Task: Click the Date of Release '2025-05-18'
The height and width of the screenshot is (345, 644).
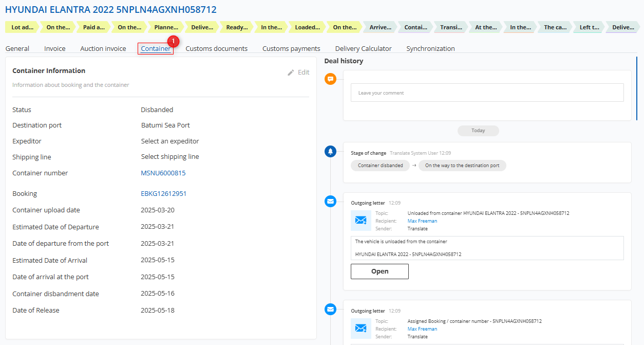Action: click(x=158, y=311)
